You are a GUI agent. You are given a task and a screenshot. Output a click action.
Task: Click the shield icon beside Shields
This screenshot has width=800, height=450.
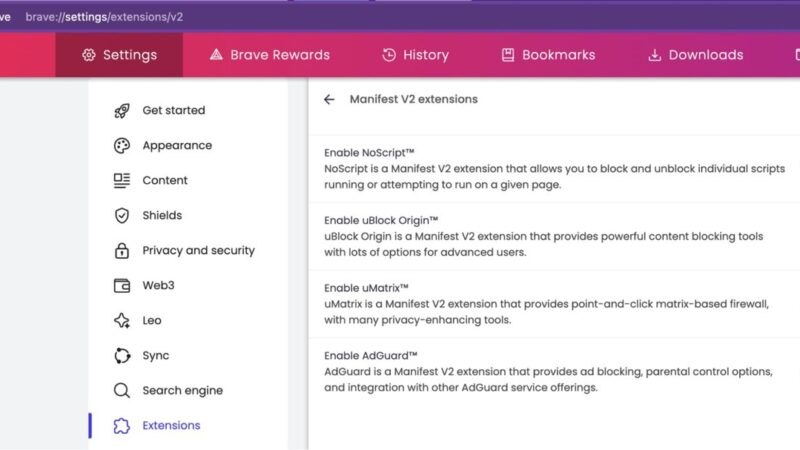[x=122, y=215]
